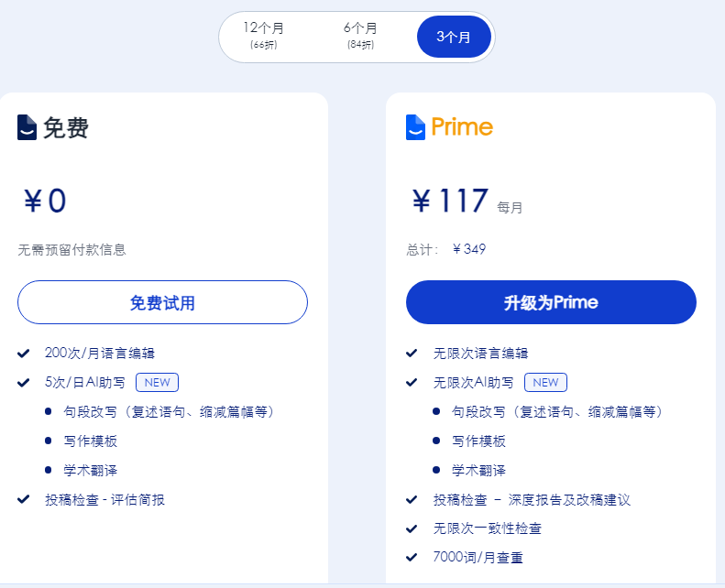Click the 无限次一致性检查 feature item
Image resolution: width=725 pixels, height=588 pixels.
[488, 528]
